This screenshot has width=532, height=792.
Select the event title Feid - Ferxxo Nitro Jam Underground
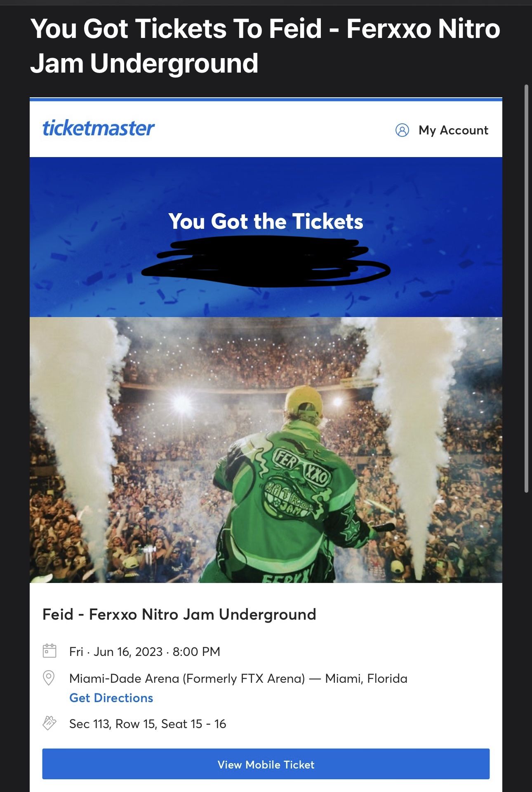pos(179,614)
